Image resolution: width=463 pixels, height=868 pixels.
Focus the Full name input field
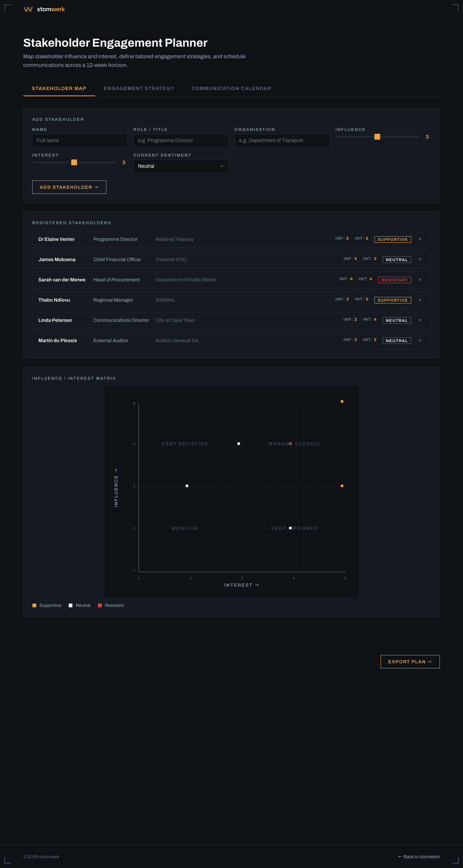click(x=80, y=141)
